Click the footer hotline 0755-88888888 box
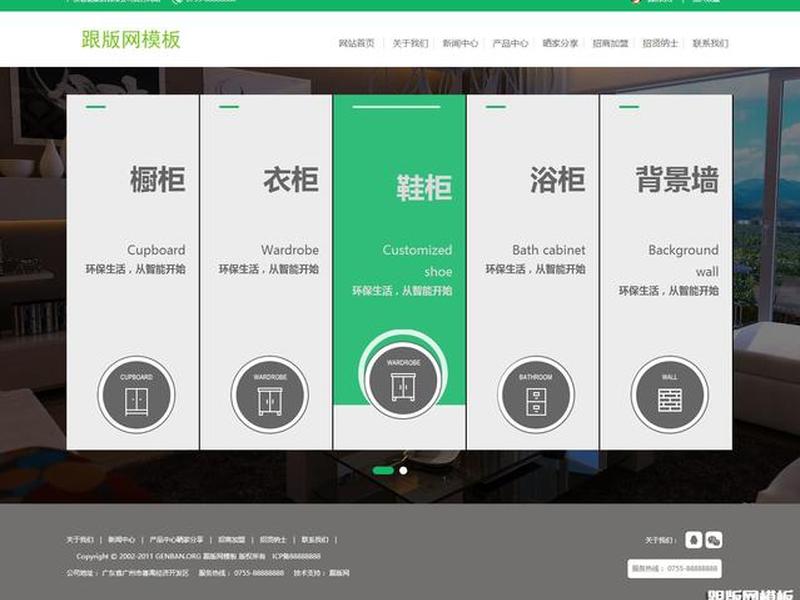This screenshot has width=800, height=600. pos(674,568)
